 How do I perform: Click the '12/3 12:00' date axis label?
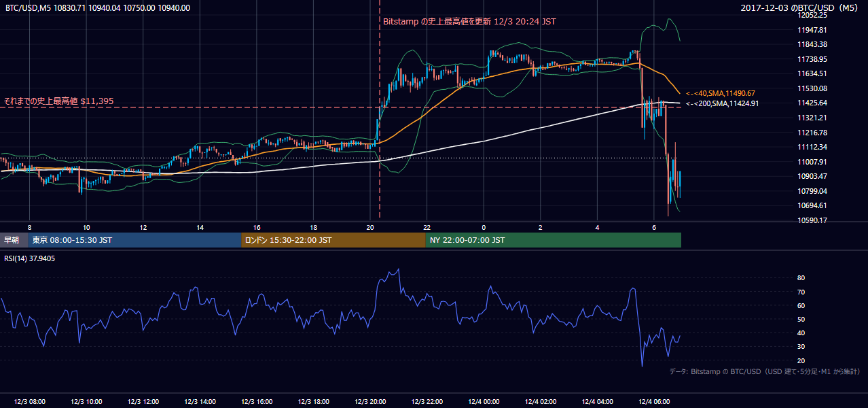tap(143, 402)
